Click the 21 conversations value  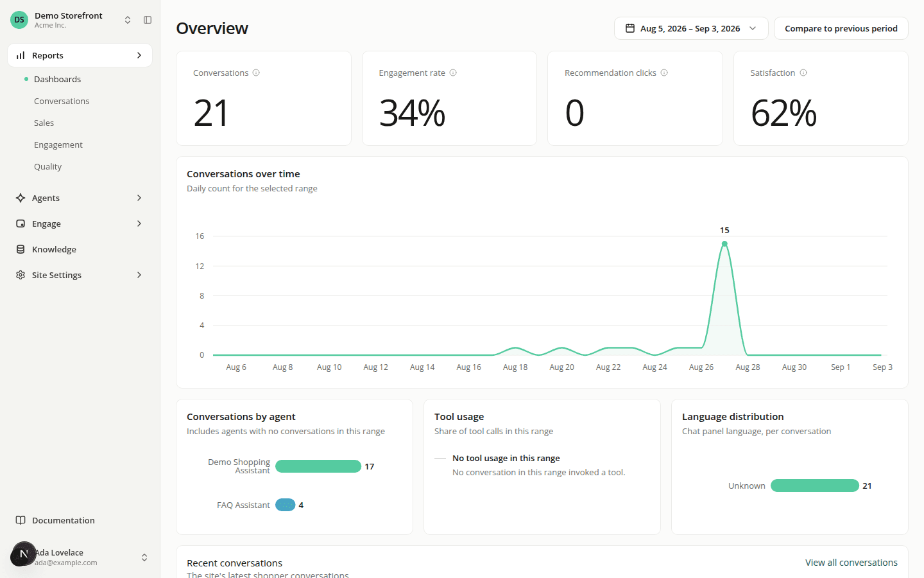click(x=211, y=113)
